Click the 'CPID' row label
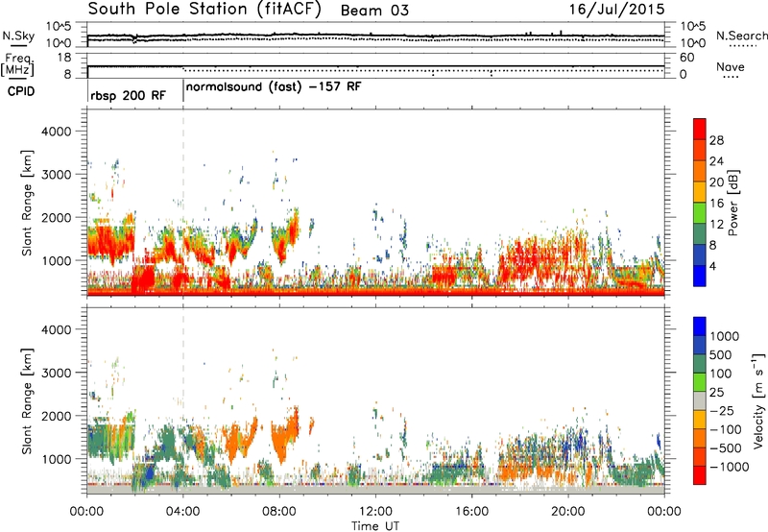This screenshot has width=768, height=532. (21, 91)
